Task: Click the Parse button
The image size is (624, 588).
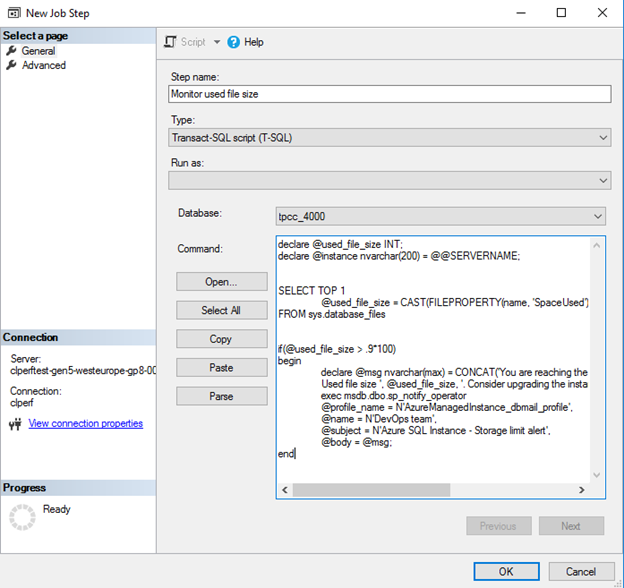Action: (222, 396)
